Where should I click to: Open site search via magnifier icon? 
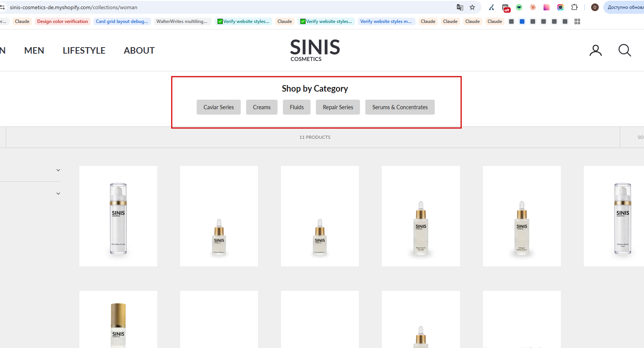click(x=625, y=50)
